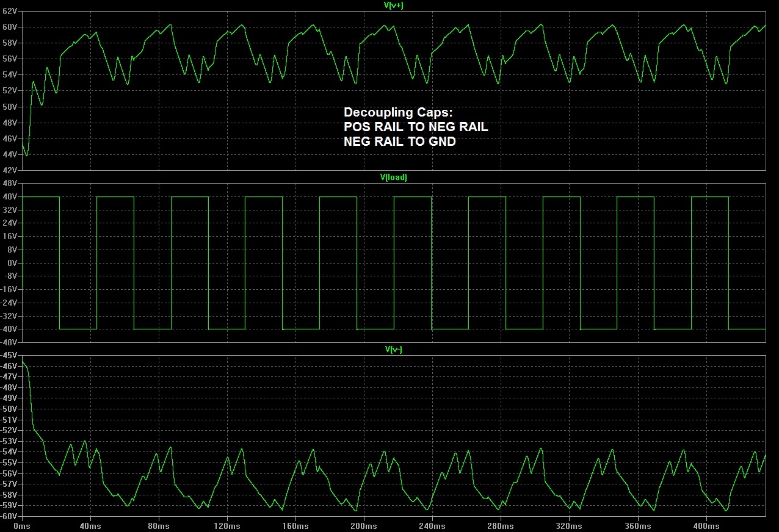Click the 240ms label on the time axis
Viewport: 779px width, 532px height.
coord(431,525)
